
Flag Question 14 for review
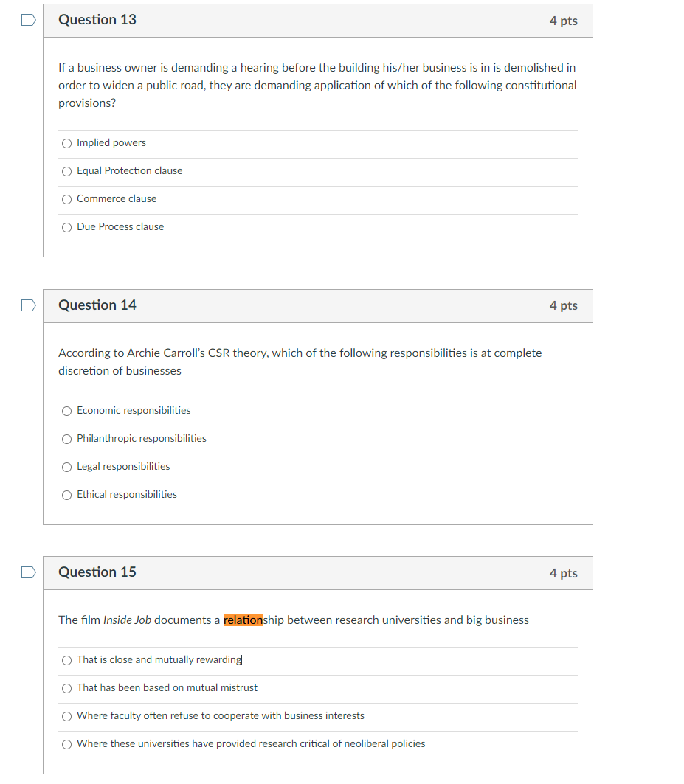27,305
